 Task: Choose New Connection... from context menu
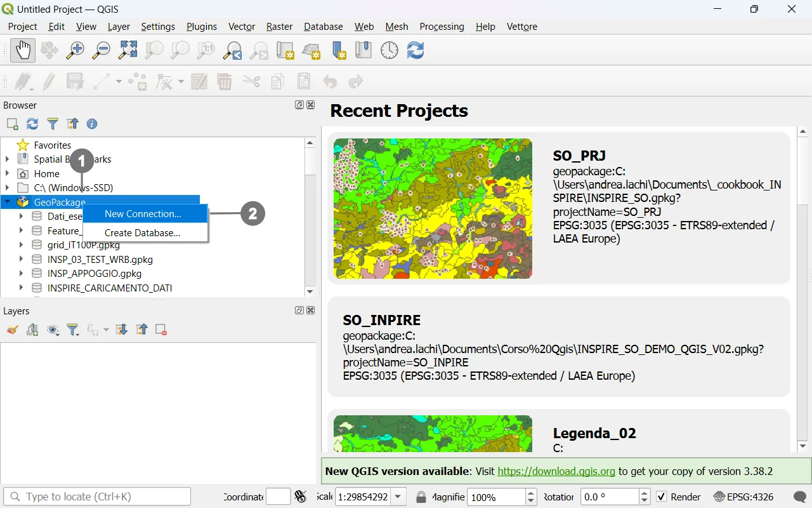(143, 214)
